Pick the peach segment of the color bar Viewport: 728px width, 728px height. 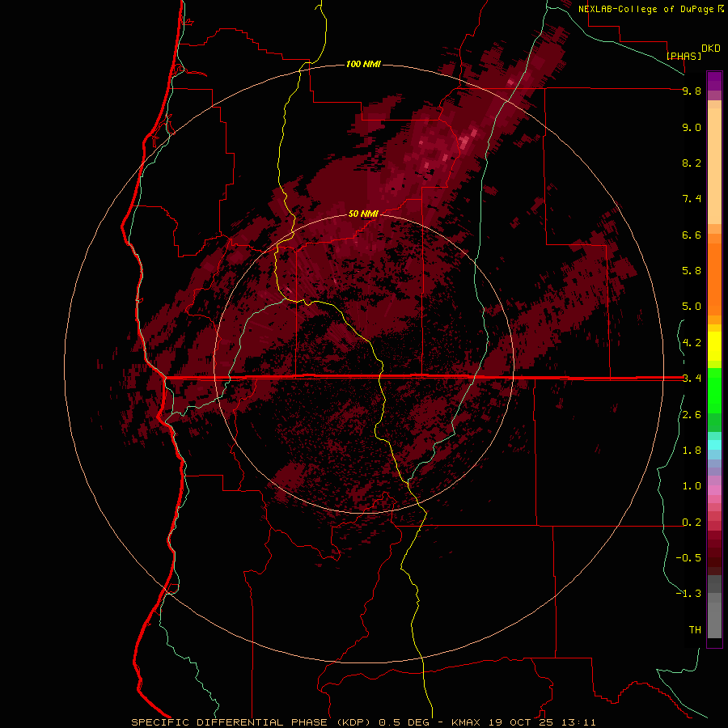(714, 166)
